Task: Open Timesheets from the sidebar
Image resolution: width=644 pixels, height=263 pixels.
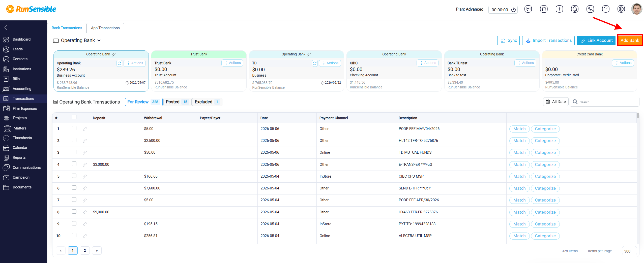Action: pyautogui.click(x=22, y=138)
